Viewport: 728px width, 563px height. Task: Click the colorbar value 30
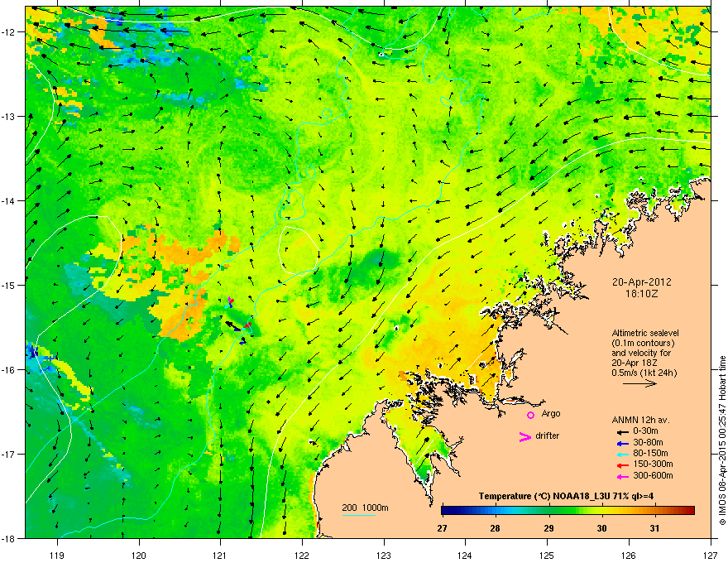(601, 528)
